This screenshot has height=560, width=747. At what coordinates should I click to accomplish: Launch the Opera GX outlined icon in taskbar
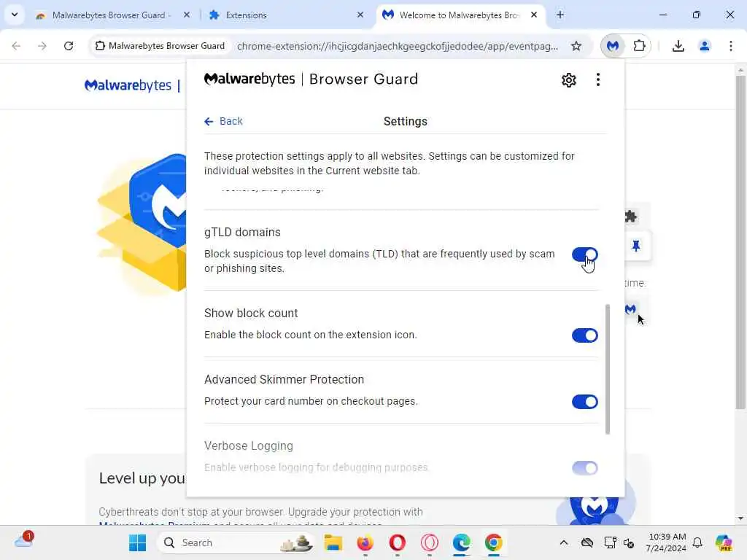[x=429, y=542]
